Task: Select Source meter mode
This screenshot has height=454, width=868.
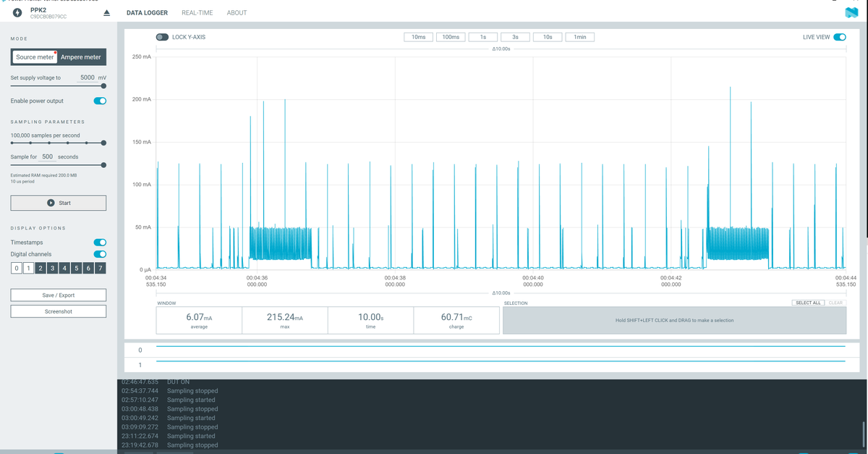Action: tap(34, 57)
